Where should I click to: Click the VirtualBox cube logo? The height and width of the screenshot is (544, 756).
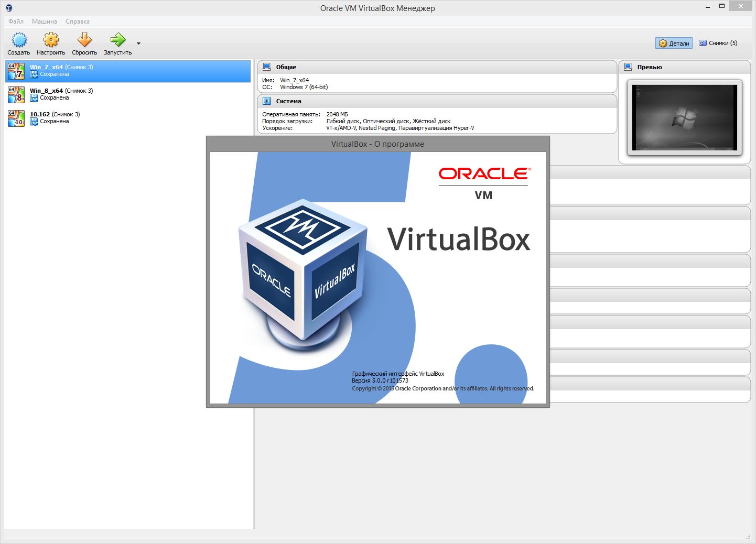point(303,274)
